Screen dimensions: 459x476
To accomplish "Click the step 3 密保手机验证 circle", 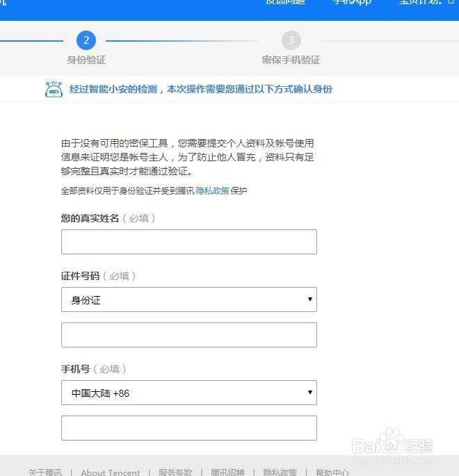I will pos(291,40).
